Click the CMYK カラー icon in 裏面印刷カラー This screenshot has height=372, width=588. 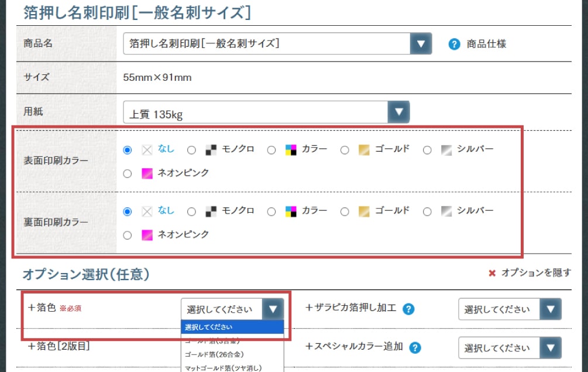(x=291, y=211)
